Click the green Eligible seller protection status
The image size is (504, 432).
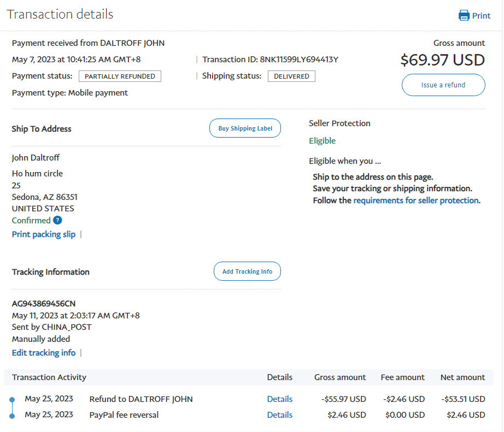322,141
